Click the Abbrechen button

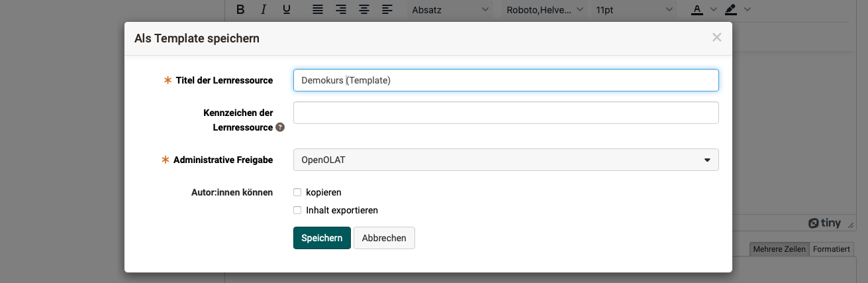[384, 238]
